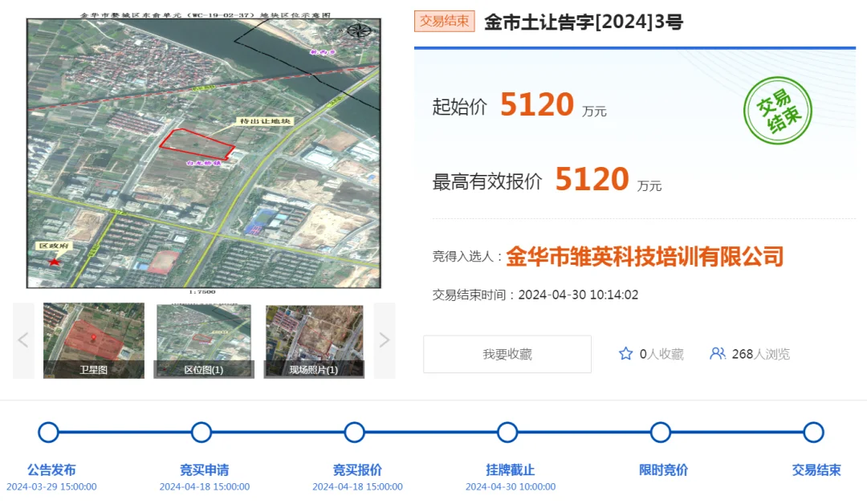
Task: Click the 0人收藏 count text
Action: 661,354
